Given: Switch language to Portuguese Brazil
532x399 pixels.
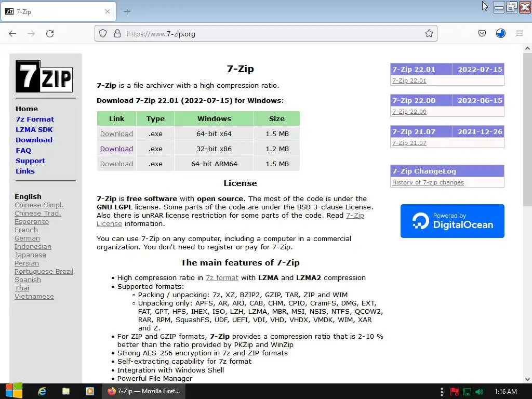Looking at the screenshot, I should [44, 271].
